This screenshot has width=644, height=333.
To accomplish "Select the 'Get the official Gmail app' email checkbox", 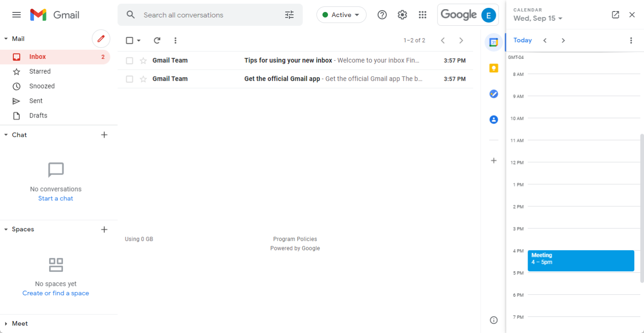I will click(130, 79).
